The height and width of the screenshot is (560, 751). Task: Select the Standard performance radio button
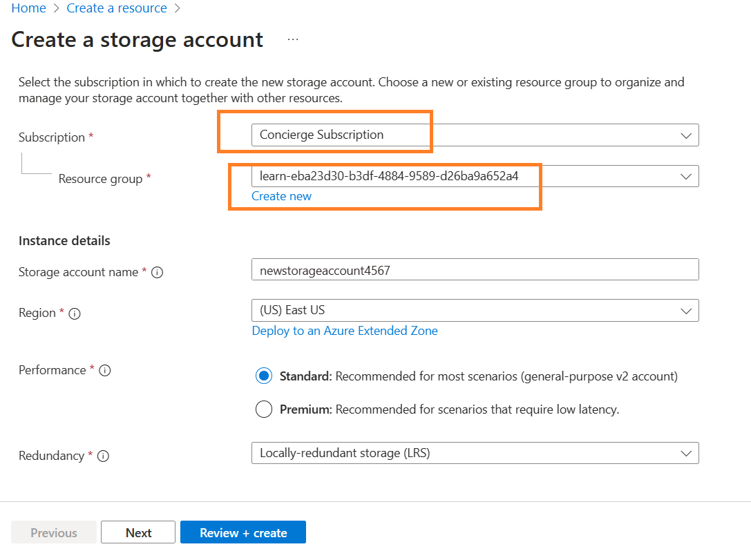click(264, 376)
